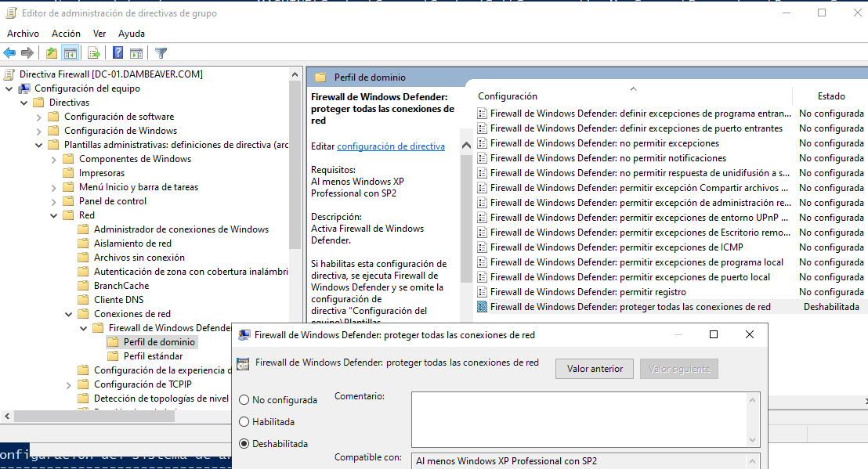Click the Back arrow toolbar icon
The image size is (868, 469).
point(9,53)
